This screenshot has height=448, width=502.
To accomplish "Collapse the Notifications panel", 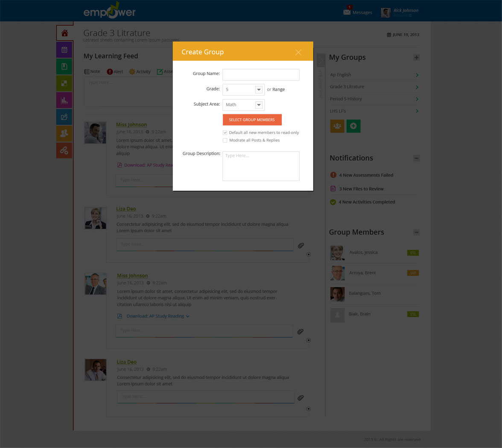I will 417,158.
